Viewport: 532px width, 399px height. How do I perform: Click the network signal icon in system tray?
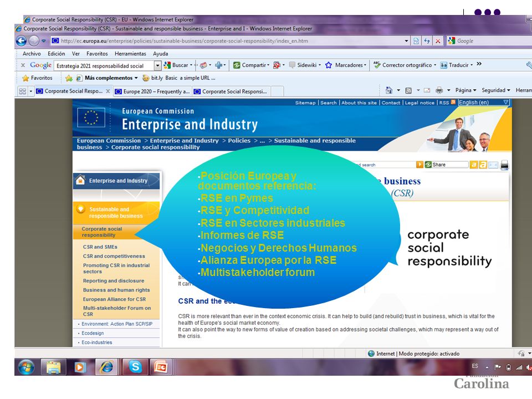click(519, 367)
